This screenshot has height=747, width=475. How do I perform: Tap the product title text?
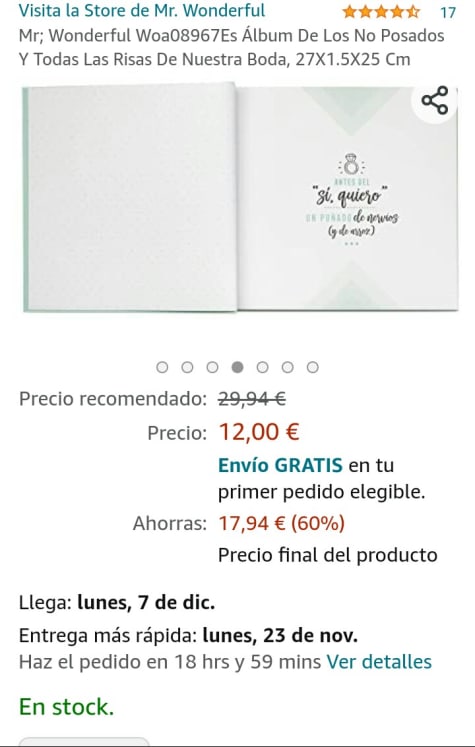click(x=232, y=47)
